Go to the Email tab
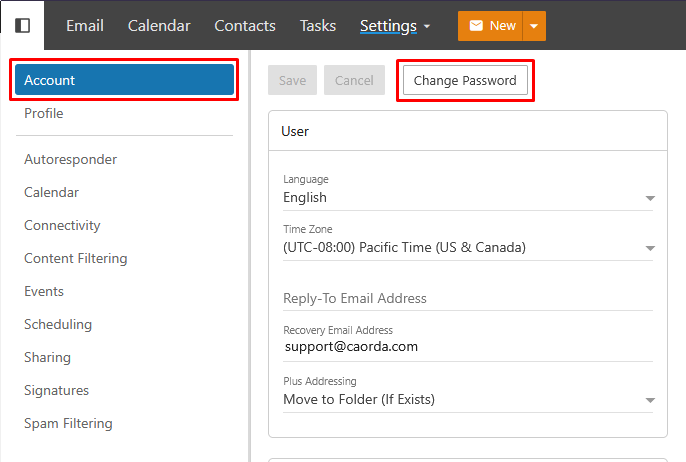686x462 pixels. pyautogui.click(x=85, y=26)
